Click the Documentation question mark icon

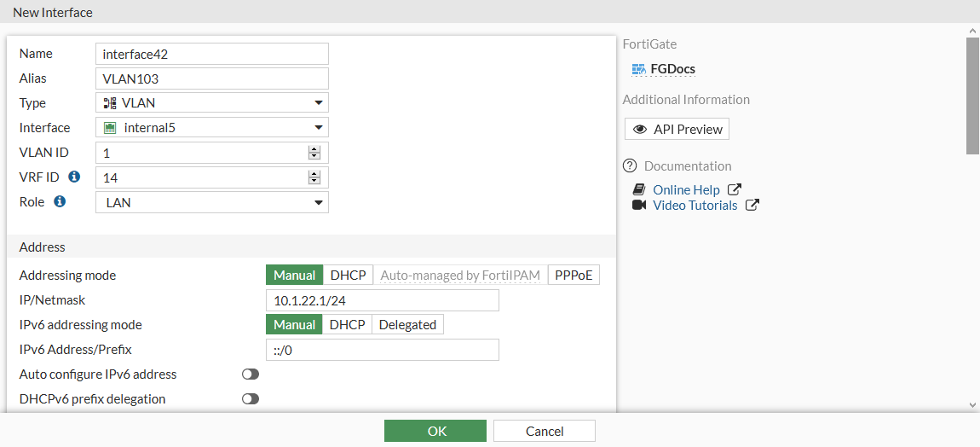[631, 165]
